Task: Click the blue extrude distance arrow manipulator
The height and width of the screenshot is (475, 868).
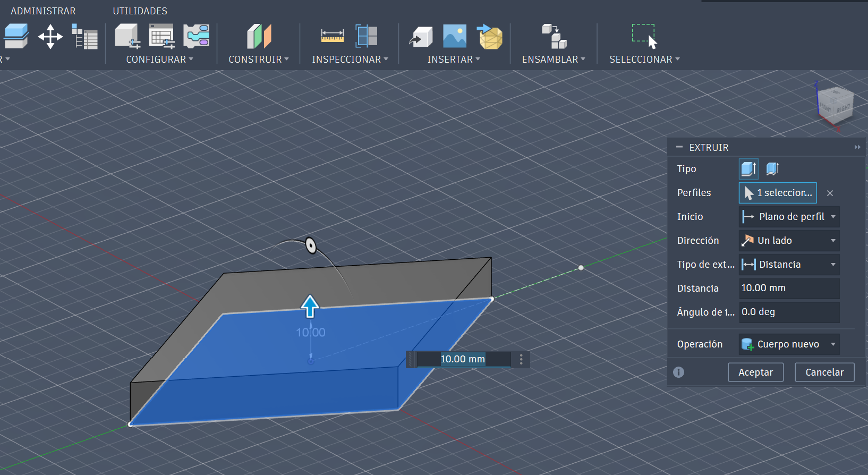Action: pos(310,306)
